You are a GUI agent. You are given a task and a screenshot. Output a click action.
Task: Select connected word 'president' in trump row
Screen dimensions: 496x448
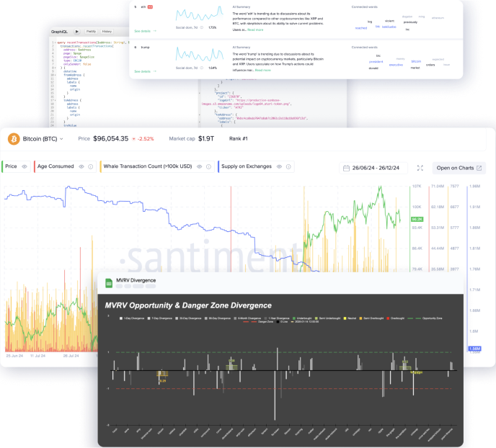click(x=376, y=62)
